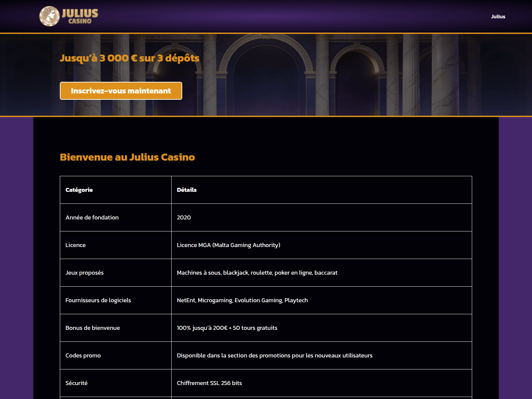Screen dimensions: 532x399
Task: Select 'Chiffrement SSL 256 bits' value
Action: (209, 383)
